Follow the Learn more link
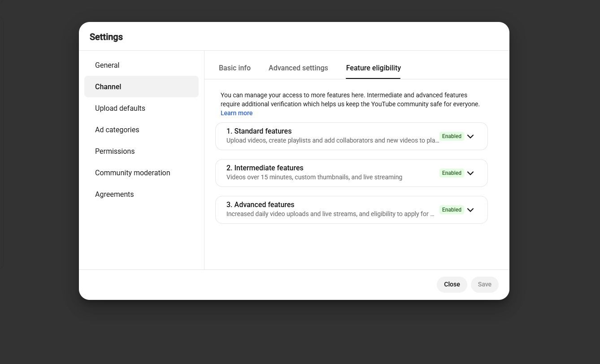 click(236, 113)
